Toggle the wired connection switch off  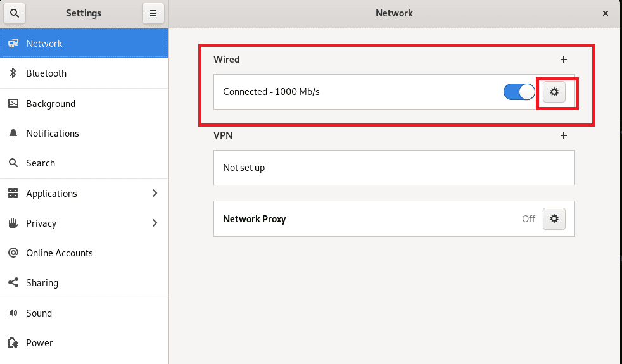click(519, 92)
